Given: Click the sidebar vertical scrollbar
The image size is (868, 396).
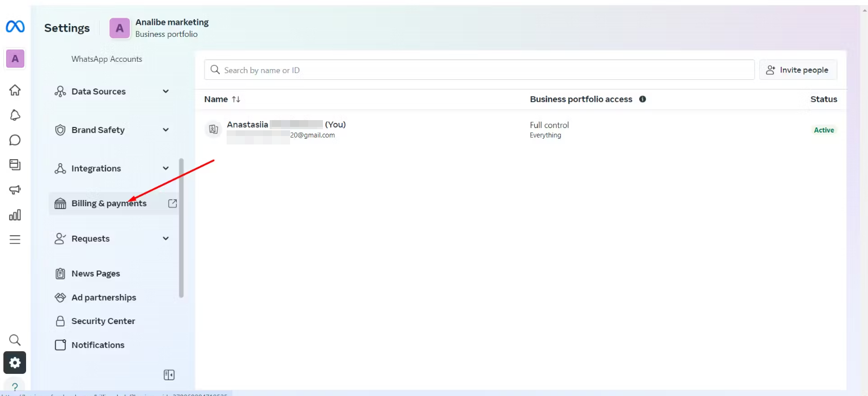Looking at the screenshot, I should [x=181, y=228].
